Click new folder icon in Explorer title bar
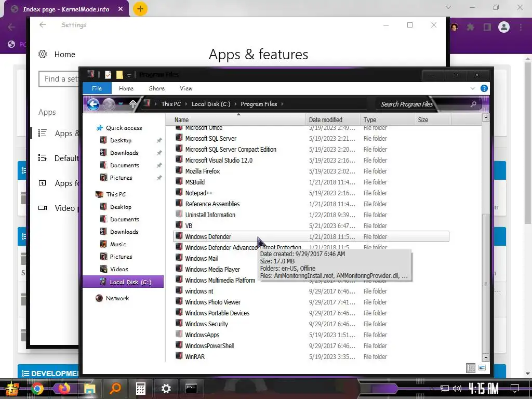 coord(119,75)
